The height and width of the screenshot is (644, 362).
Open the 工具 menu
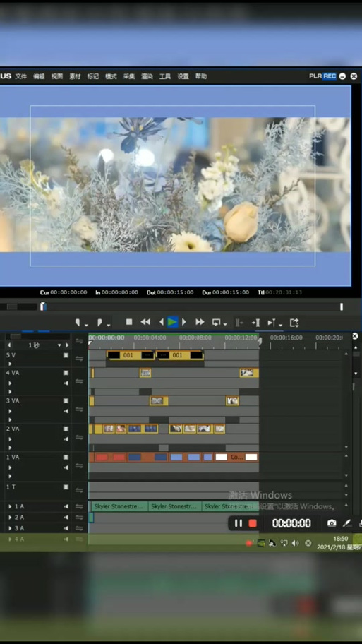165,76
